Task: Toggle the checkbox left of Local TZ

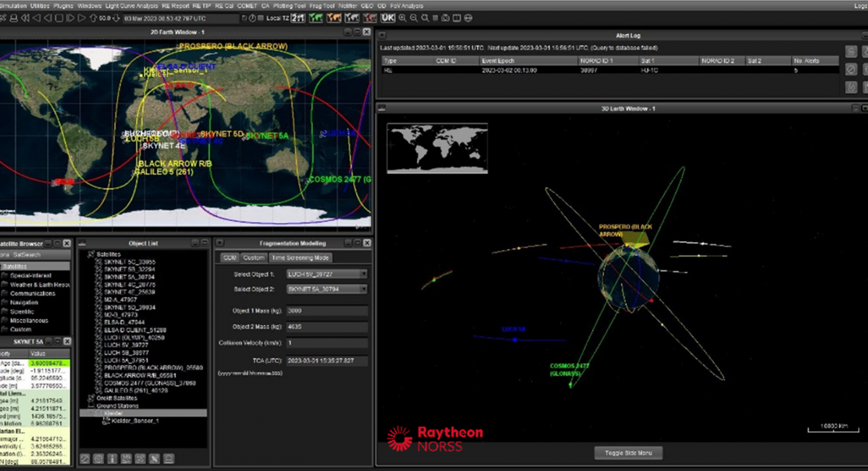Action: (261, 17)
